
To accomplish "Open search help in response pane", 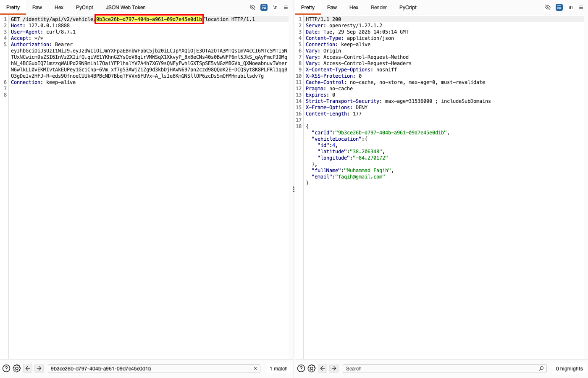I will [301, 368].
